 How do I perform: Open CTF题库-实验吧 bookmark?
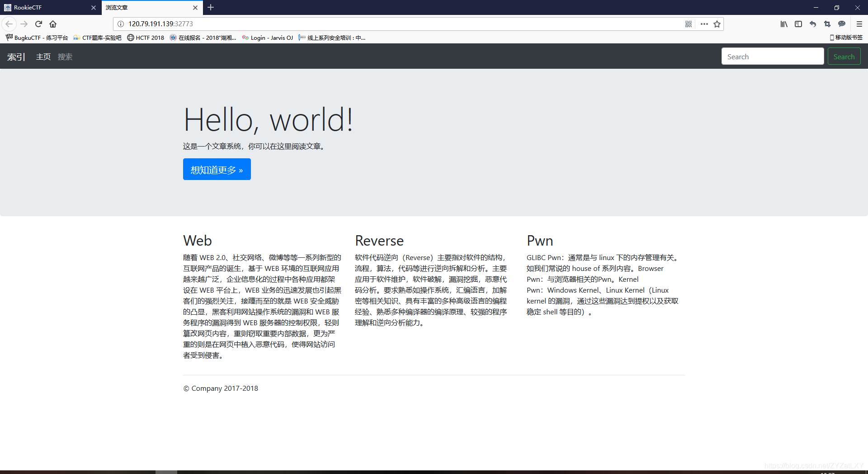click(97, 38)
